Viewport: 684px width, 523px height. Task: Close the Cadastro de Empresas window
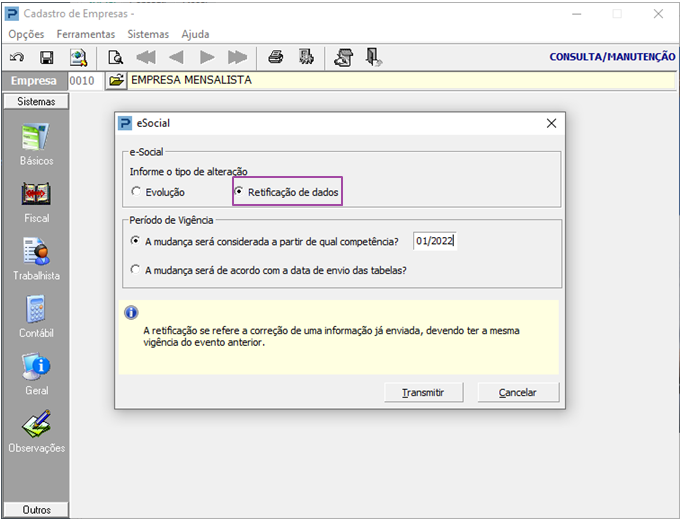tap(658, 14)
